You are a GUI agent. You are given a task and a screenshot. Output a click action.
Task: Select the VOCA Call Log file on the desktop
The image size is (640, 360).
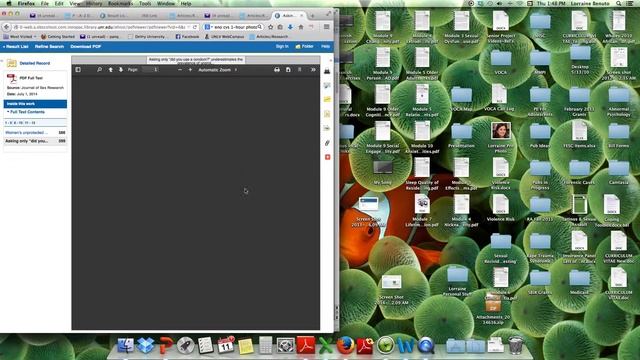(x=499, y=98)
